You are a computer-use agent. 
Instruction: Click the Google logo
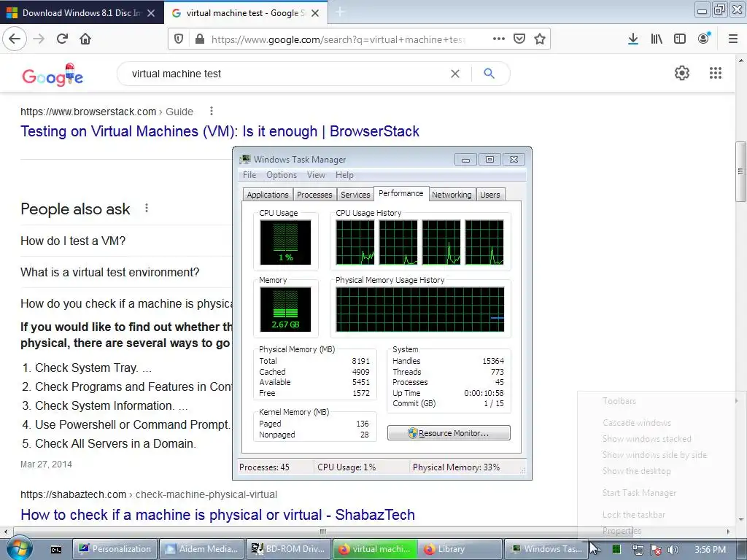coord(53,75)
